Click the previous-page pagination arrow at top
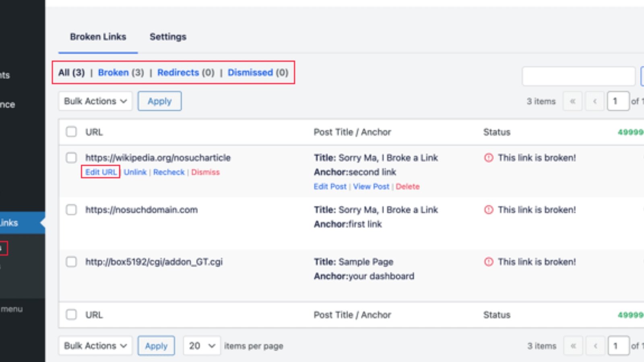The image size is (644, 362). coord(594,101)
